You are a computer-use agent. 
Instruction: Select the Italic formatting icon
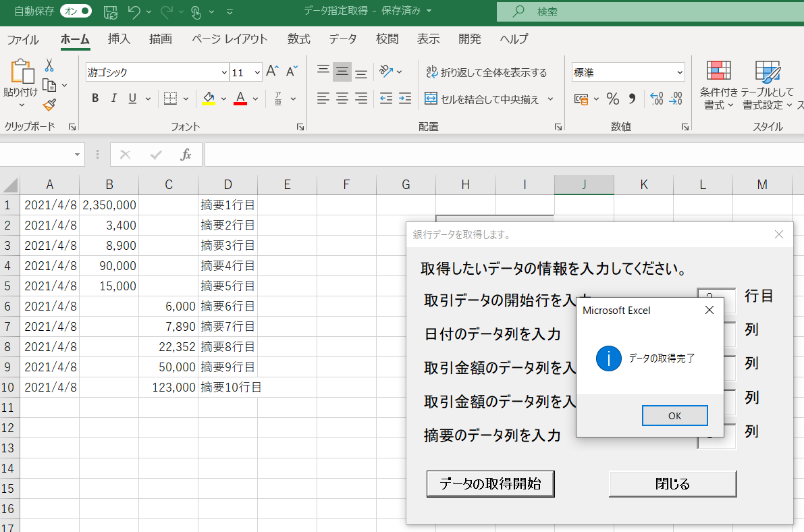(x=113, y=98)
